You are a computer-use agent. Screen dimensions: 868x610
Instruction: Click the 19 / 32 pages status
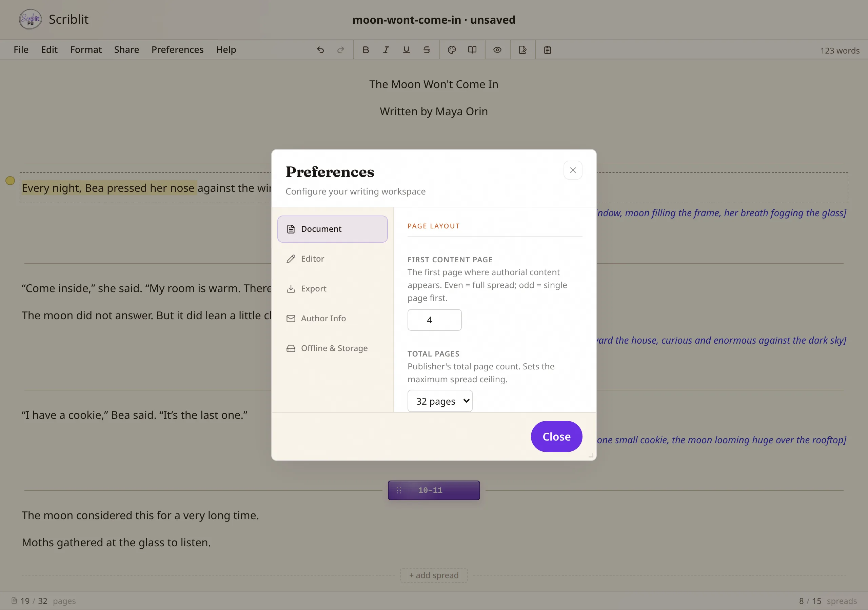(43, 601)
